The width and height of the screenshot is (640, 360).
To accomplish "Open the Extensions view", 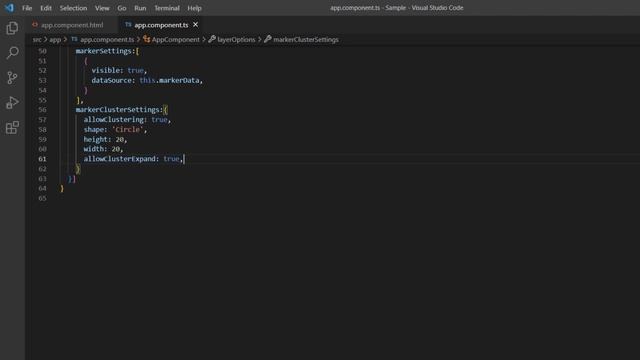I will [12, 127].
